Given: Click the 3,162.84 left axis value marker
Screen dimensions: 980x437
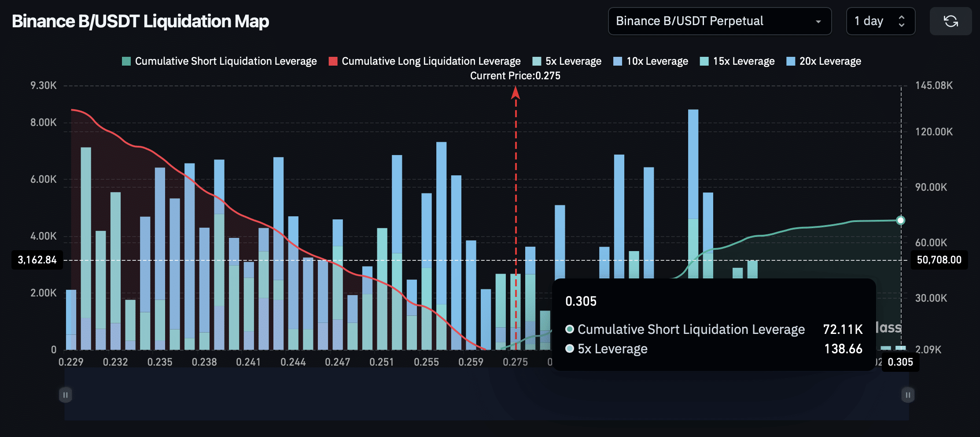Looking at the screenshot, I should coord(37,260).
